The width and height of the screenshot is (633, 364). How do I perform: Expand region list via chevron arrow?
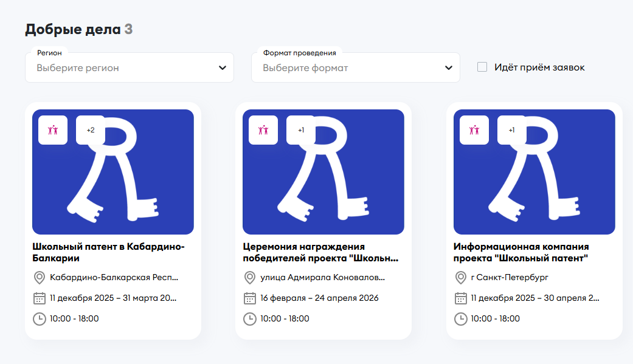(x=223, y=68)
